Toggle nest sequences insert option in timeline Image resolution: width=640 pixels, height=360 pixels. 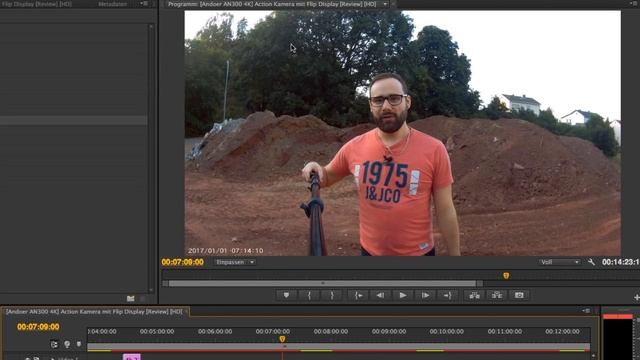[54, 344]
